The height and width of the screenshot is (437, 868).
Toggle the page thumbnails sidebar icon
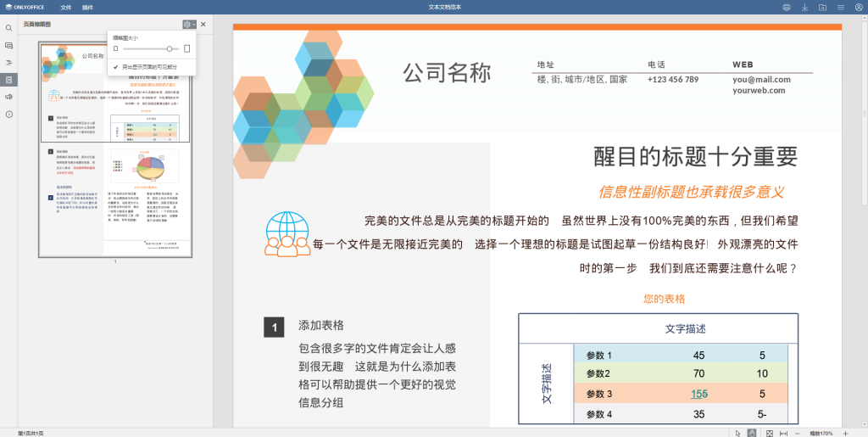(8, 80)
